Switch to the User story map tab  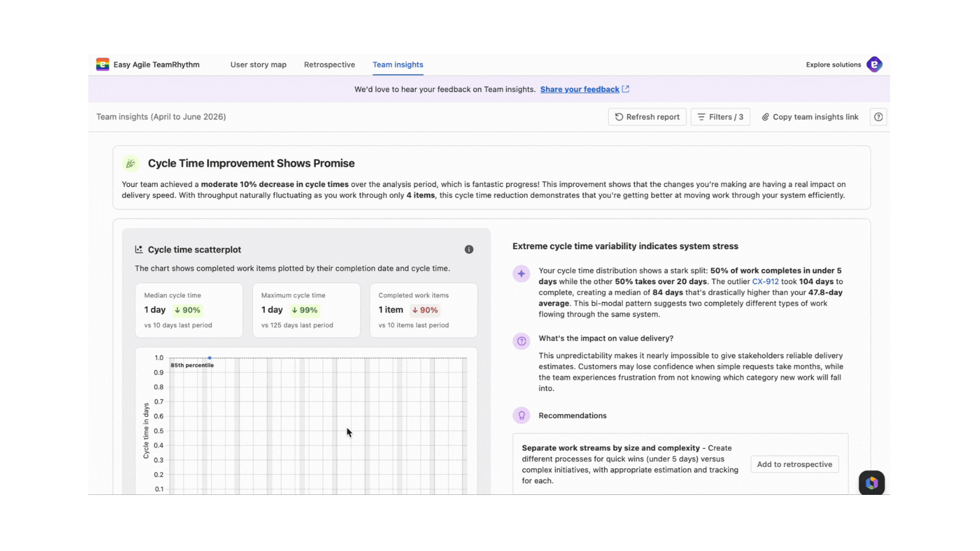click(258, 65)
